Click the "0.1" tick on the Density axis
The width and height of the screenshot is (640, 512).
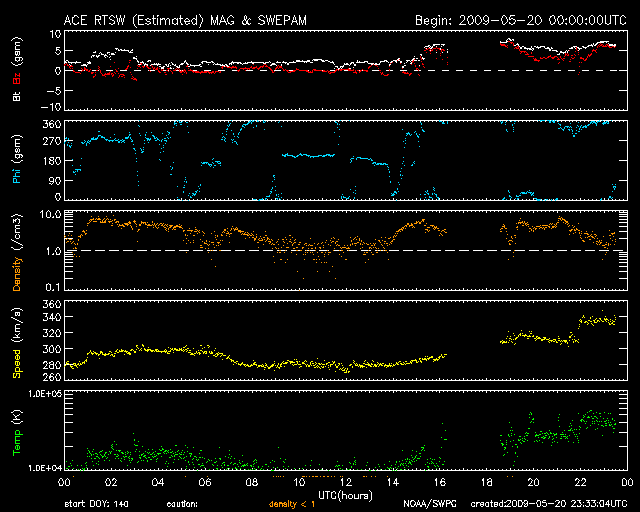53,288
